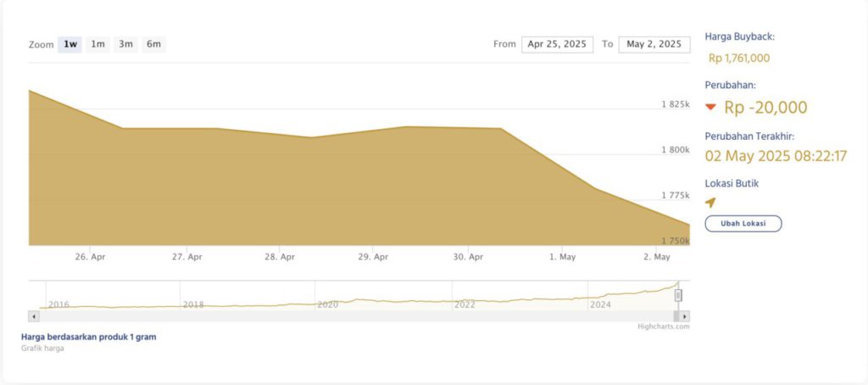Image resolution: width=868 pixels, height=385 pixels.
Task: Open the Highcharts.com credit link
Action: point(663,326)
